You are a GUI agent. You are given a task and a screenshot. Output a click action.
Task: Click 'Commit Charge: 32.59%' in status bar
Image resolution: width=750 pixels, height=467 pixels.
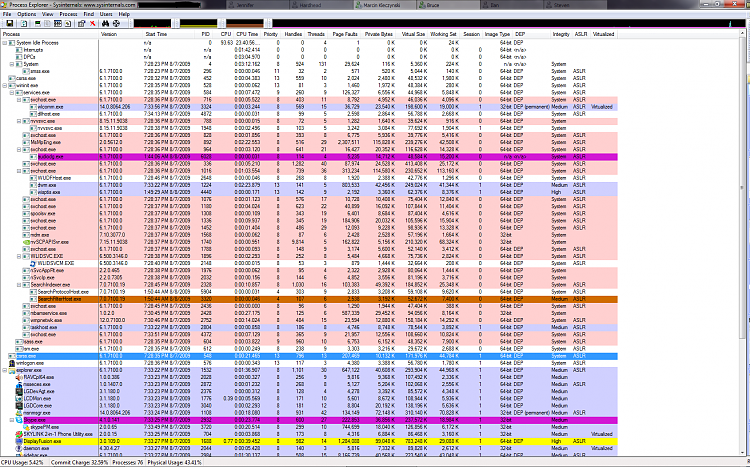(79, 463)
